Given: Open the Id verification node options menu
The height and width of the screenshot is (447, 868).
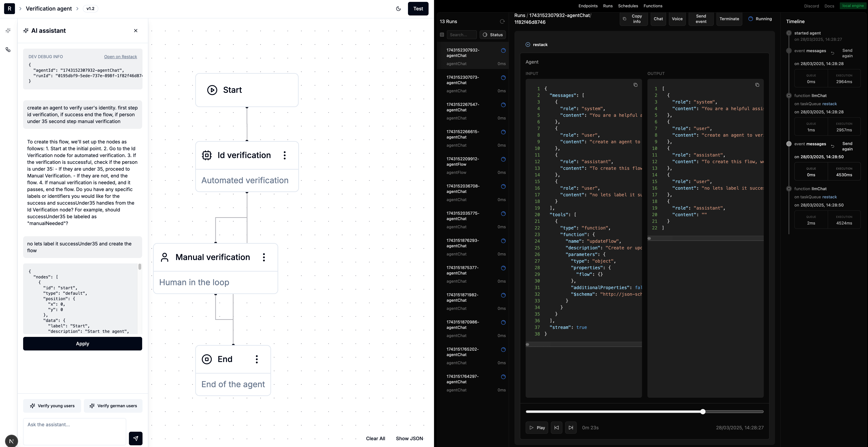Looking at the screenshot, I should coord(285,155).
